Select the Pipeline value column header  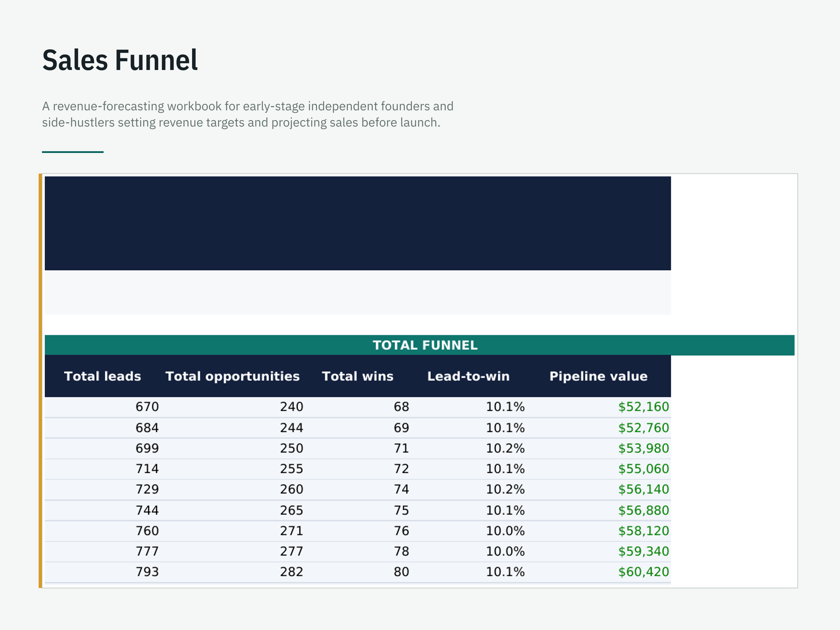(x=598, y=376)
